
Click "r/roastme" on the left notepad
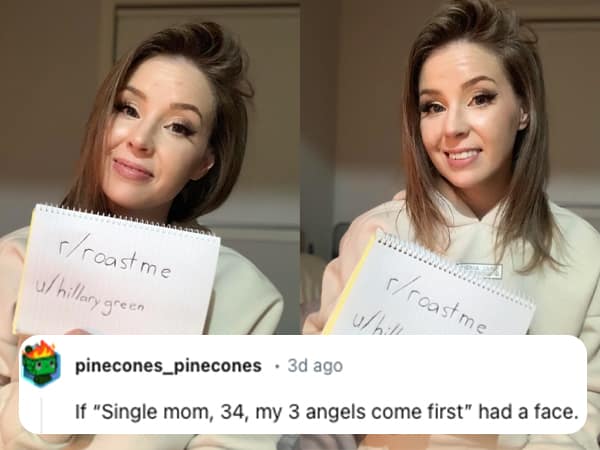pyautogui.click(x=115, y=257)
